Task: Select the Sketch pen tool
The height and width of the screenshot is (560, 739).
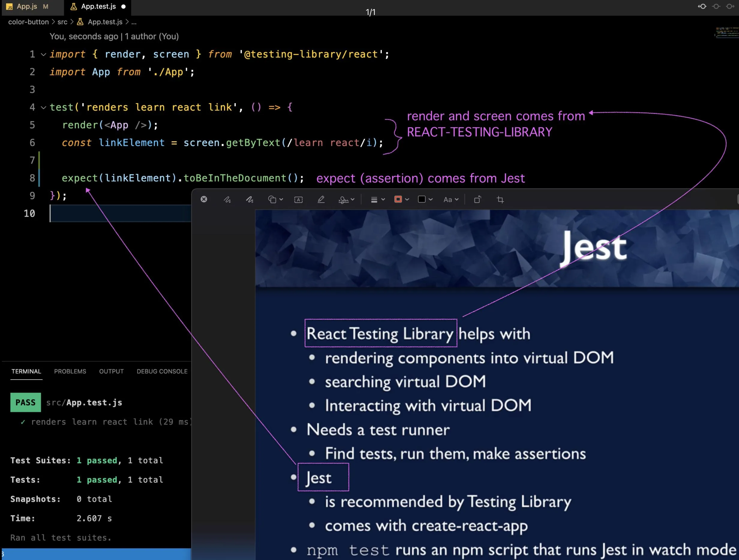Action: [x=227, y=200]
